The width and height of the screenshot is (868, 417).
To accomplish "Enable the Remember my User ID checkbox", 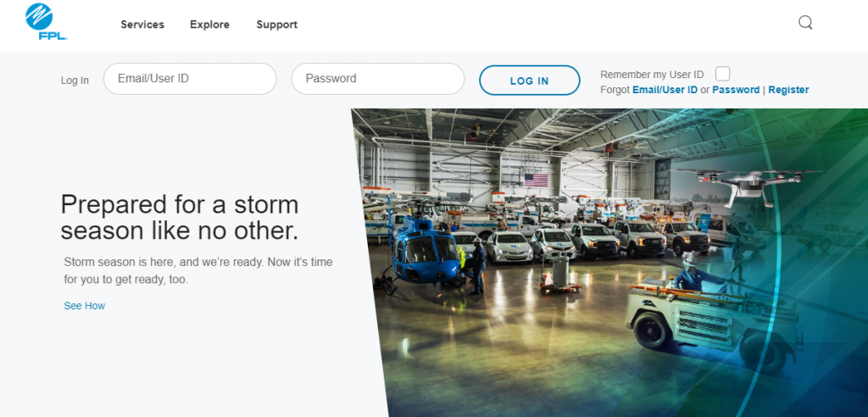I will [x=722, y=75].
